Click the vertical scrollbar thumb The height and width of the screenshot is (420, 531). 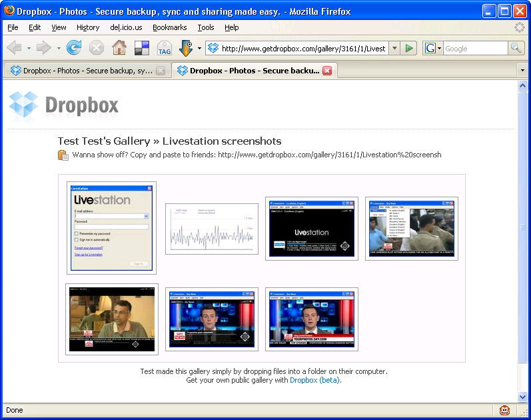pyautogui.click(x=522, y=227)
